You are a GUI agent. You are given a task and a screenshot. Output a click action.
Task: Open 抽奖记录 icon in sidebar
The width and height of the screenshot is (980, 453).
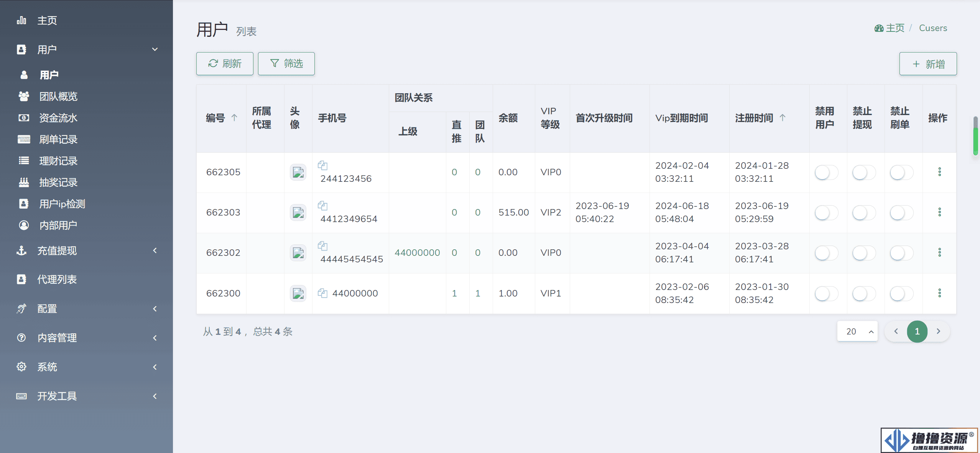pos(24,182)
